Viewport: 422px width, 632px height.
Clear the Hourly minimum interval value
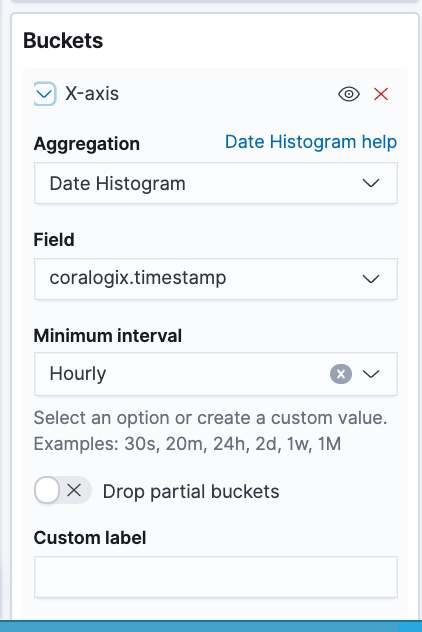[x=341, y=374]
